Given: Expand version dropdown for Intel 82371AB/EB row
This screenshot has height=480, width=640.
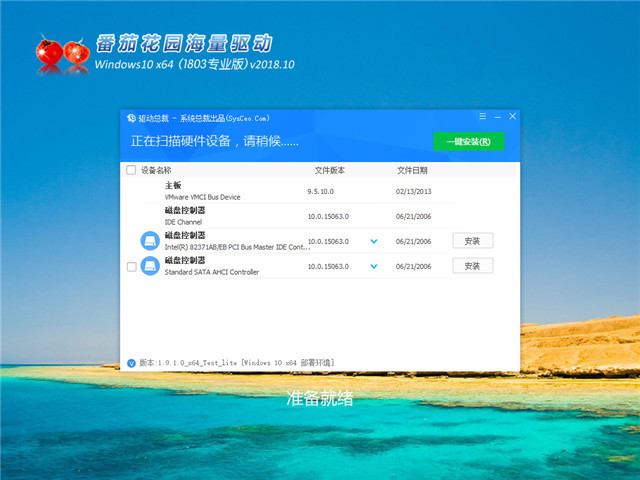Looking at the screenshot, I should click(373, 241).
